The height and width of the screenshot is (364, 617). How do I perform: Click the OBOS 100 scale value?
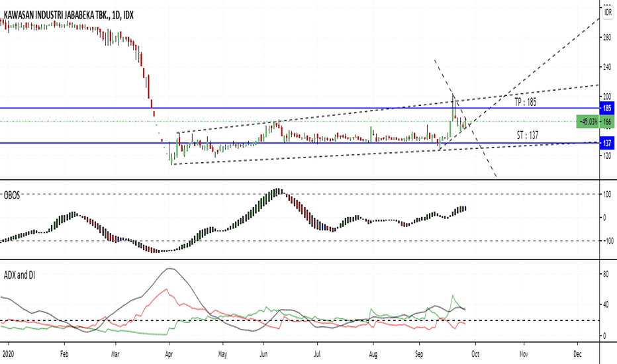point(607,195)
